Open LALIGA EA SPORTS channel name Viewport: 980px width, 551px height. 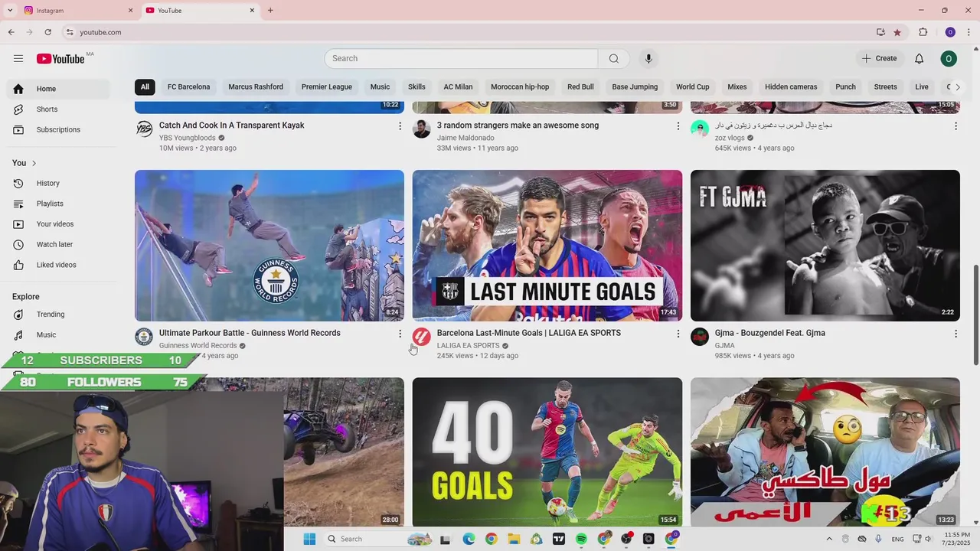pos(468,346)
